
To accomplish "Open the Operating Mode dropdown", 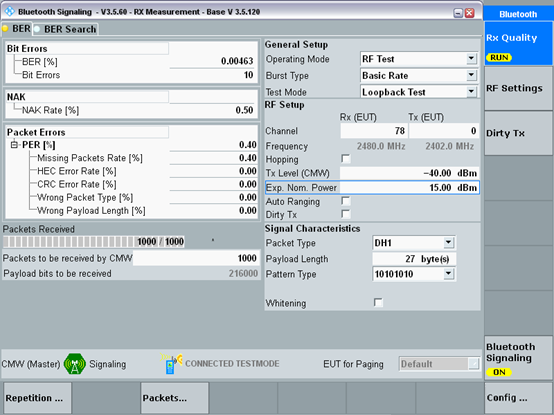I will point(471,58).
